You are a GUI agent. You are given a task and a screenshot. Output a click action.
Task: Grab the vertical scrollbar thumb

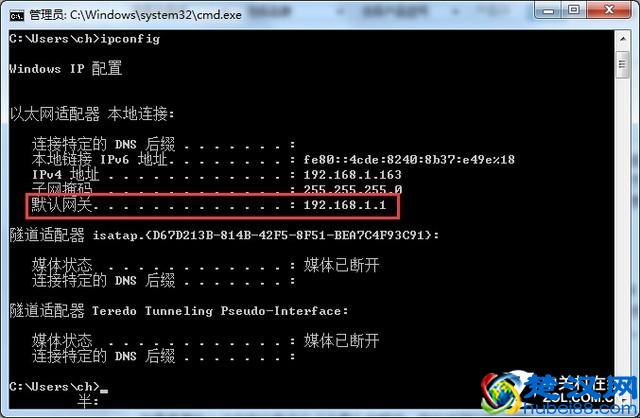(622, 64)
